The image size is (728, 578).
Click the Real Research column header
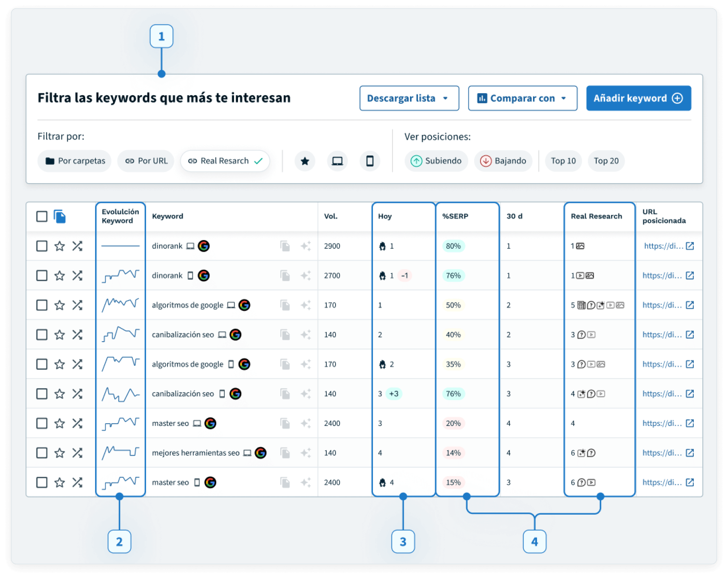[x=596, y=216]
